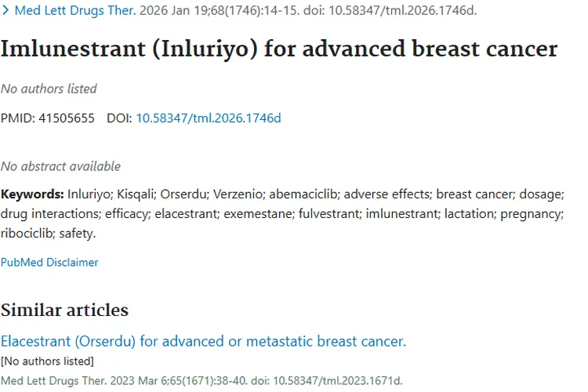
Task: Click the PMID number 41505655
Action: [66, 118]
